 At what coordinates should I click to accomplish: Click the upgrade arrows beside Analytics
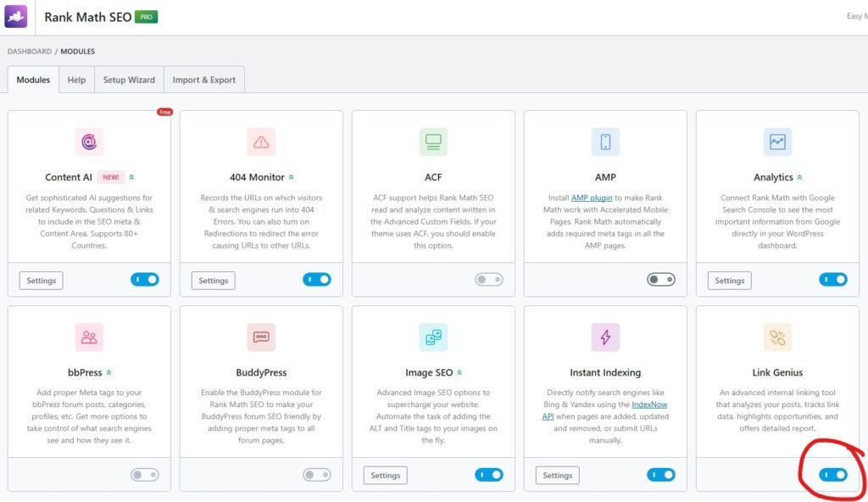click(x=799, y=177)
